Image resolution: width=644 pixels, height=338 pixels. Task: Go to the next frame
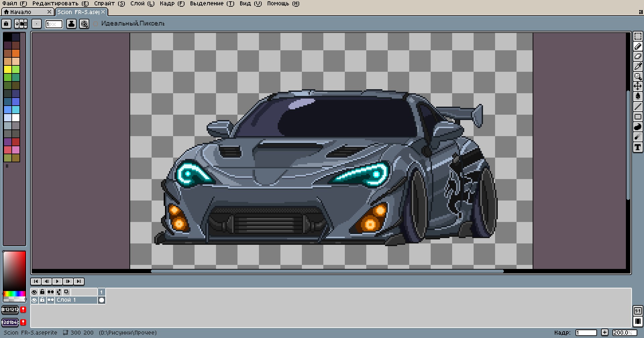(68, 282)
